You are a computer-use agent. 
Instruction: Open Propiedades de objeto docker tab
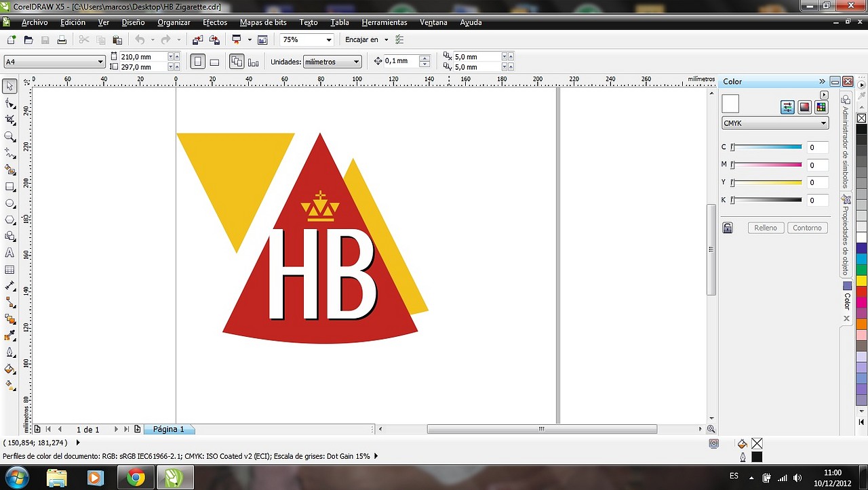pos(846,234)
